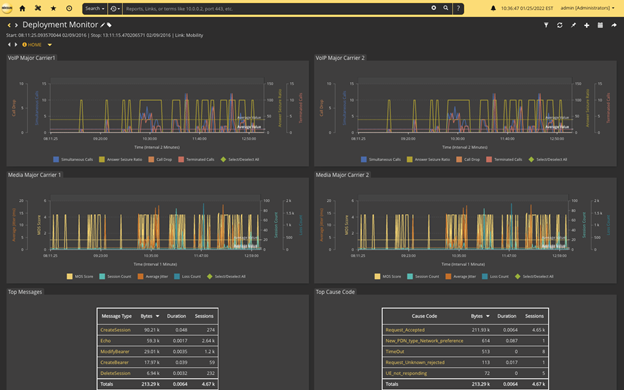The width and height of the screenshot is (624, 390).
Task: Select Sessions header in Top Cause Code table
Action: pyautogui.click(x=534, y=316)
